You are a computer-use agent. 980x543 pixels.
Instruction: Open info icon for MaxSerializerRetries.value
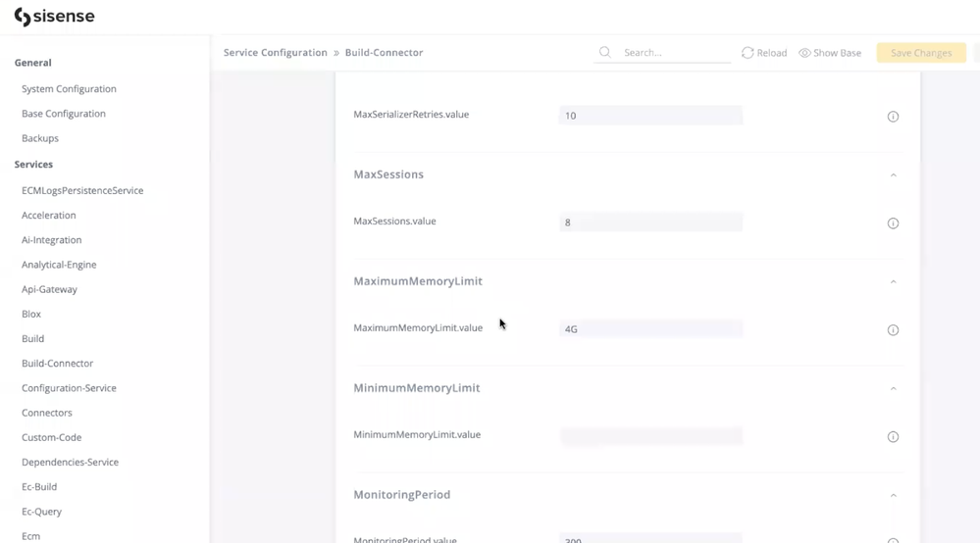click(x=893, y=117)
